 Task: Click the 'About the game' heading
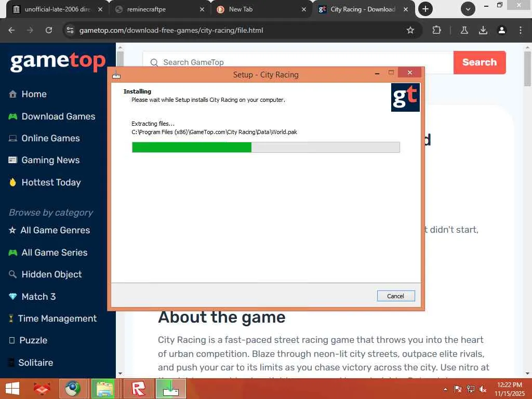pyautogui.click(x=222, y=317)
